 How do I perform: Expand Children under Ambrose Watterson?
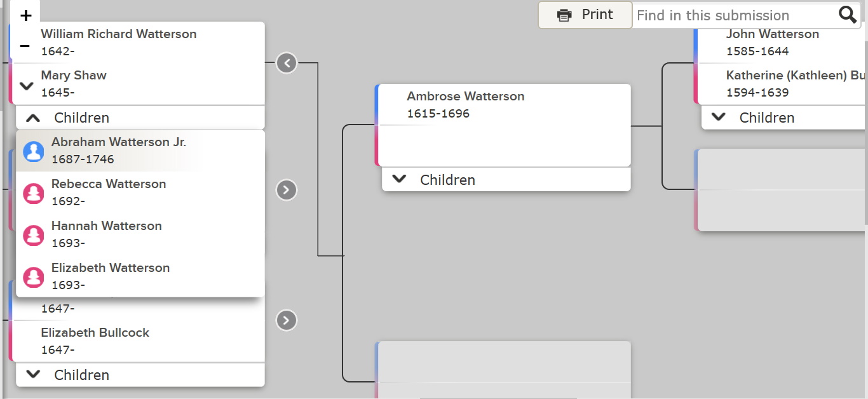(x=506, y=180)
